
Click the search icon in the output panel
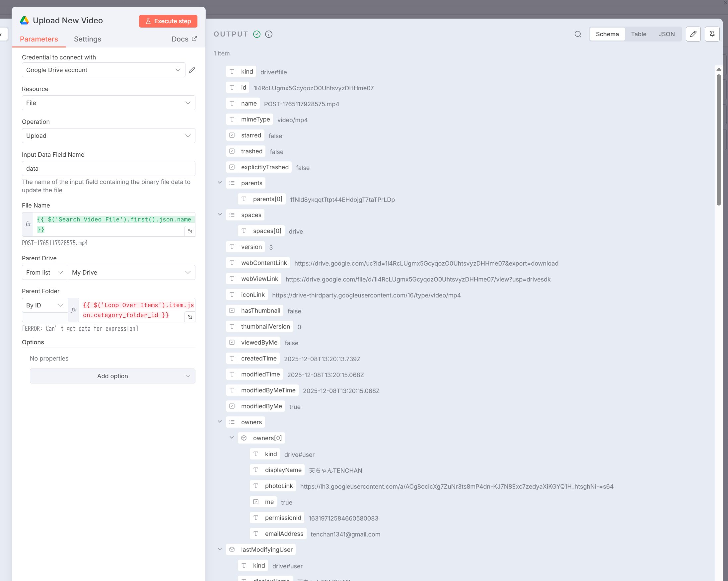(x=578, y=34)
